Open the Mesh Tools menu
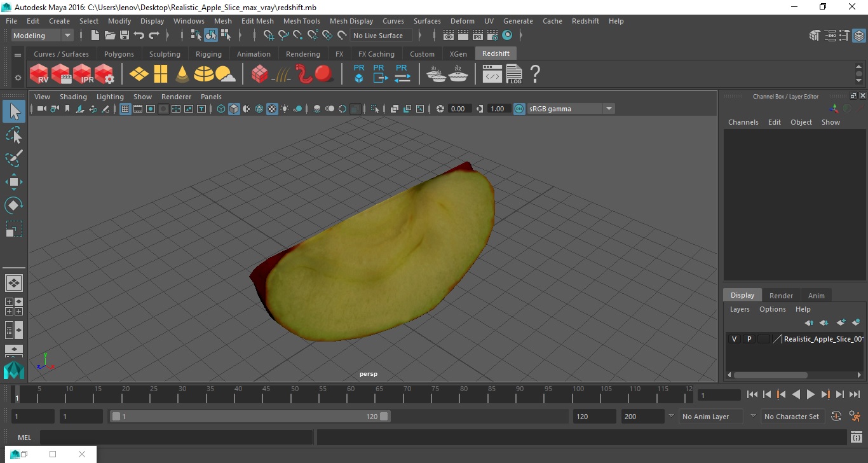Screen dimensions: 868x463 302,21
